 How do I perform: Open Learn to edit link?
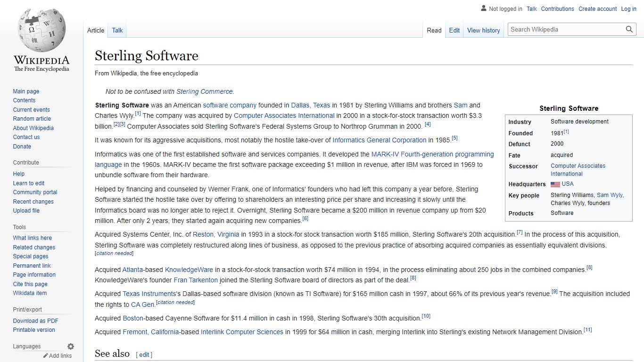[x=29, y=183]
